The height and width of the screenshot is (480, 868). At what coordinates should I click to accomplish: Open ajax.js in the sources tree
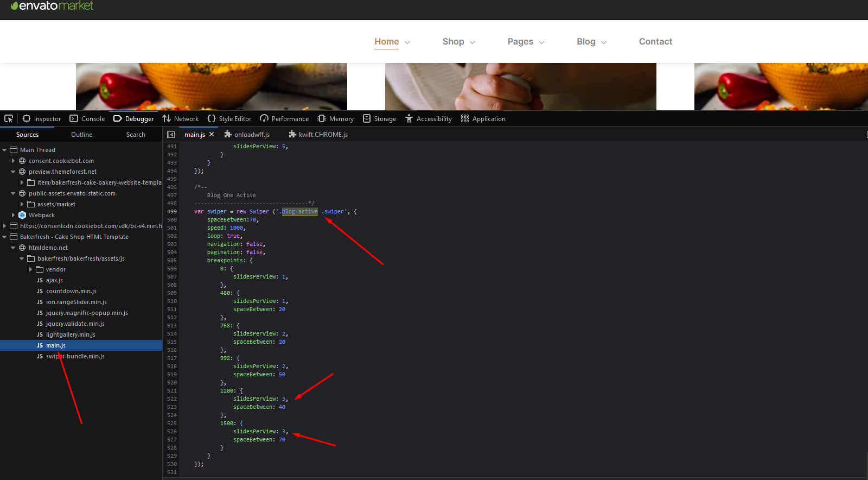tap(54, 280)
